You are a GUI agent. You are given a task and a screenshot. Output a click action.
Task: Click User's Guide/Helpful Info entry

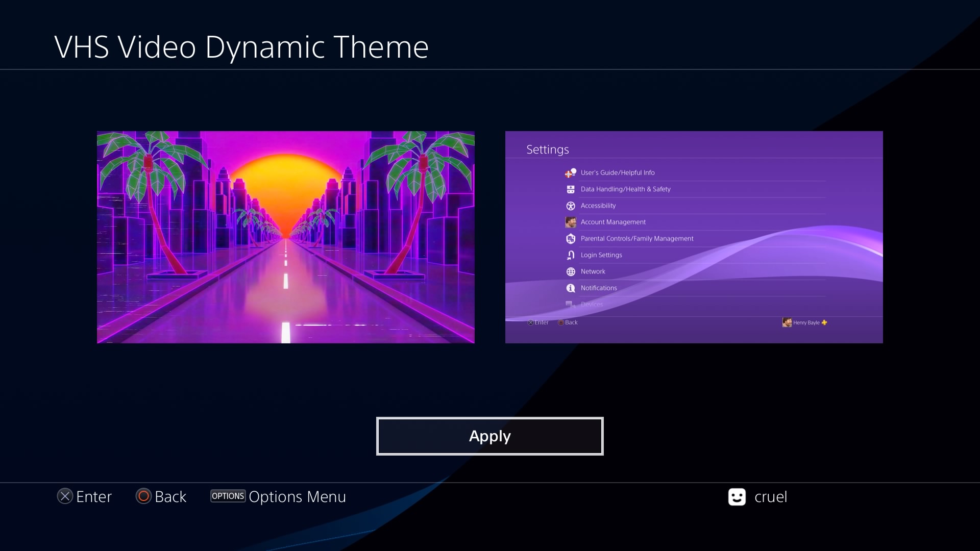(x=617, y=172)
